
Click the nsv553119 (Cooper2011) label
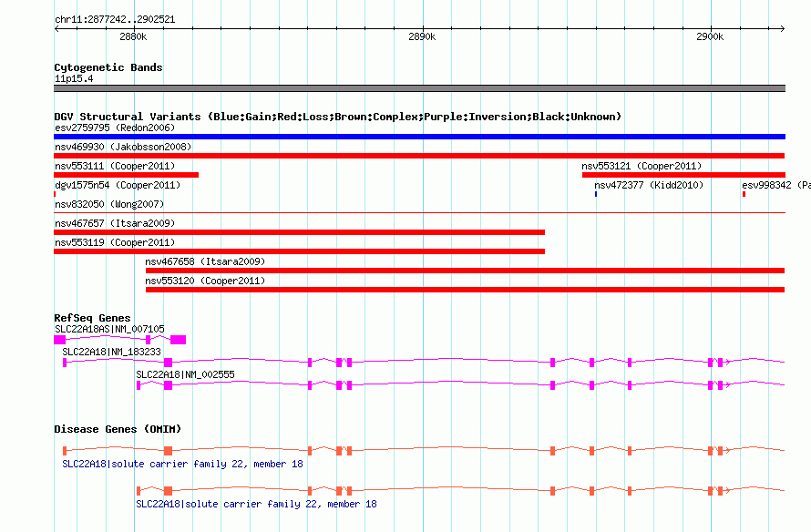(115, 242)
